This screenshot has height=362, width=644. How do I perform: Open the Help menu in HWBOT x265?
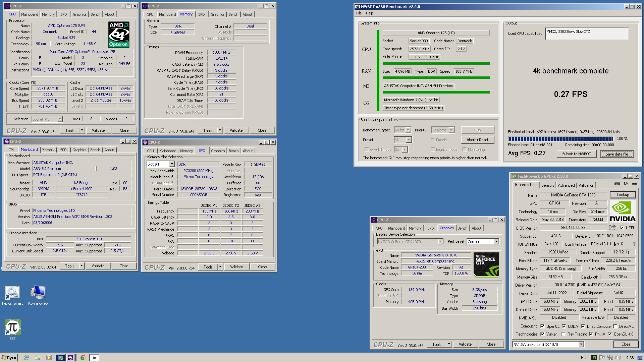tap(369, 13)
